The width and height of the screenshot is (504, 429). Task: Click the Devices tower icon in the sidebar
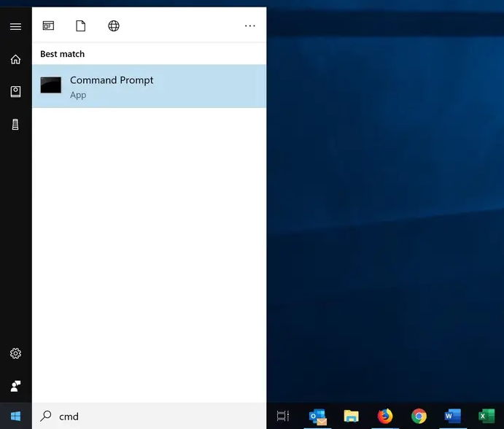[x=15, y=124]
